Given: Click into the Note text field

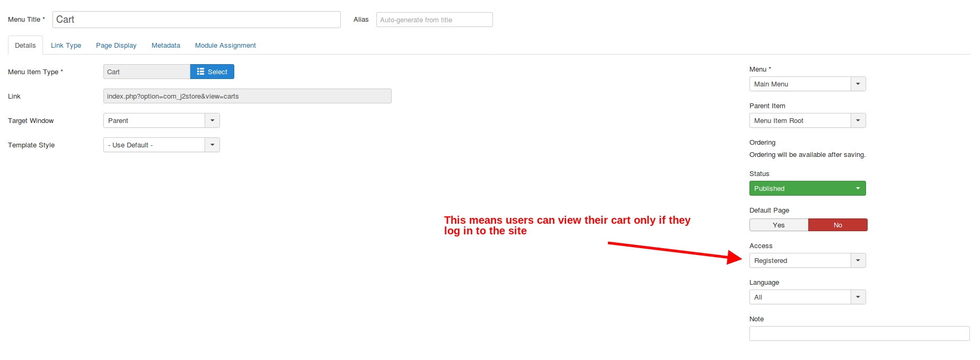Looking at the screenshot, I should [x=859, y=333].
